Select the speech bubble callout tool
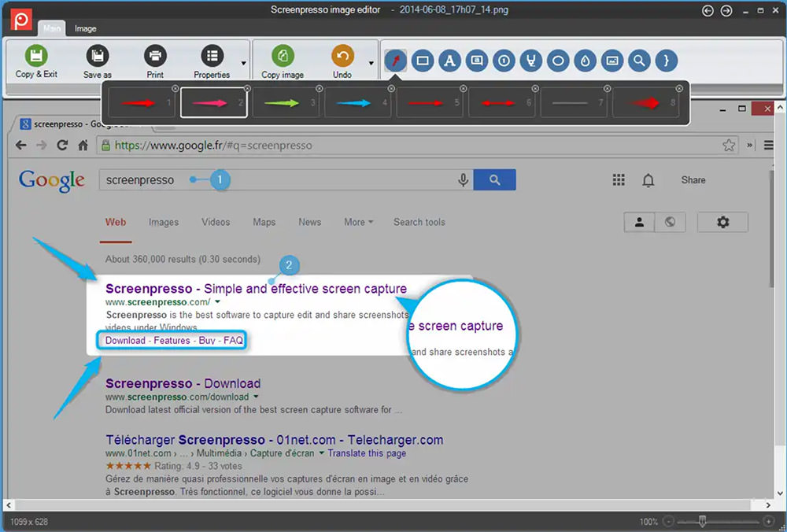Viewport: 787px width, 532px height. point(476,60)
